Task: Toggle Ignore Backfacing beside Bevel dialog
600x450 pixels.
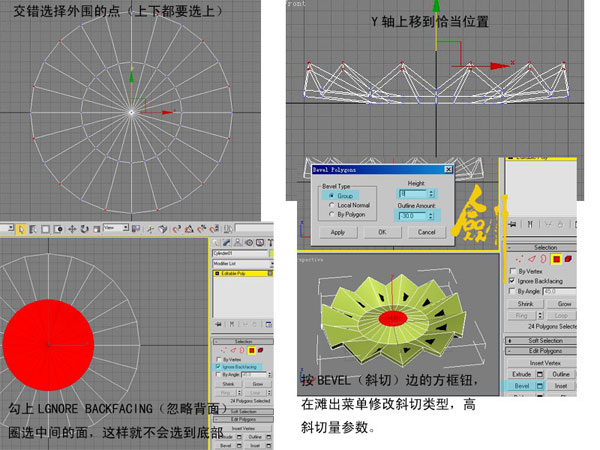Action: [x=512, y=281]
